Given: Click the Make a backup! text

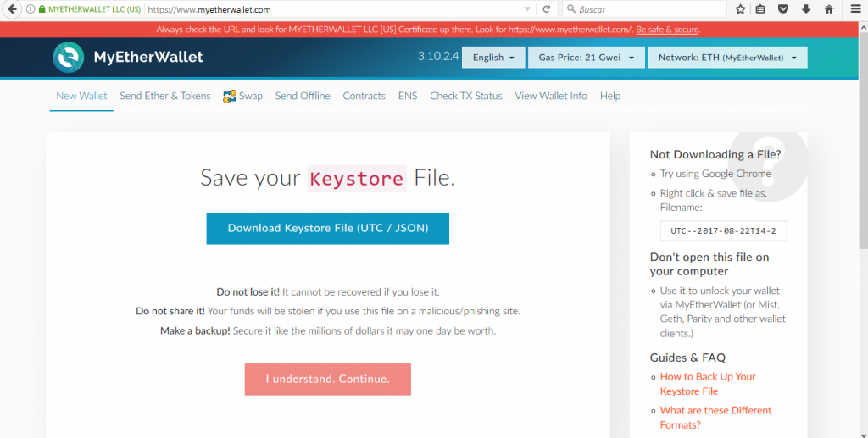Looking at the screenshot, I should point(195,331).
